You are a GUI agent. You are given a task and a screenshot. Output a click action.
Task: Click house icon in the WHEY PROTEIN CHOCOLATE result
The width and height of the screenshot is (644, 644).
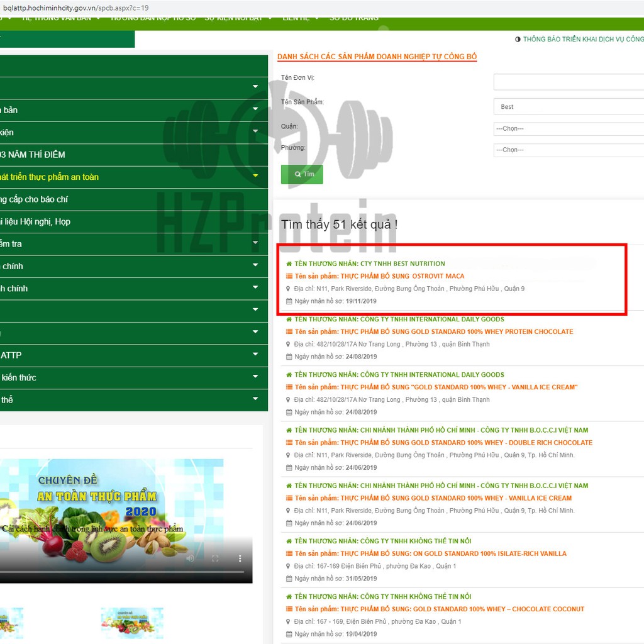(x=289, y=319)
